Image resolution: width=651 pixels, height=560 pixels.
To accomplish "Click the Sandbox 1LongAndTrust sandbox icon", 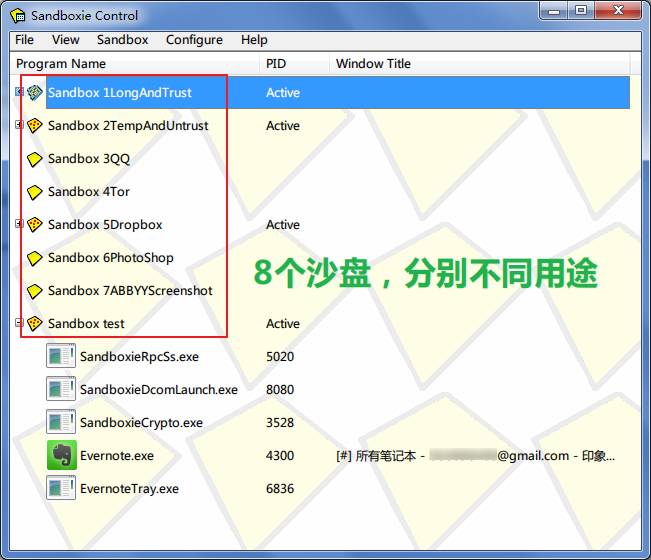I will [x=35, y=92].
